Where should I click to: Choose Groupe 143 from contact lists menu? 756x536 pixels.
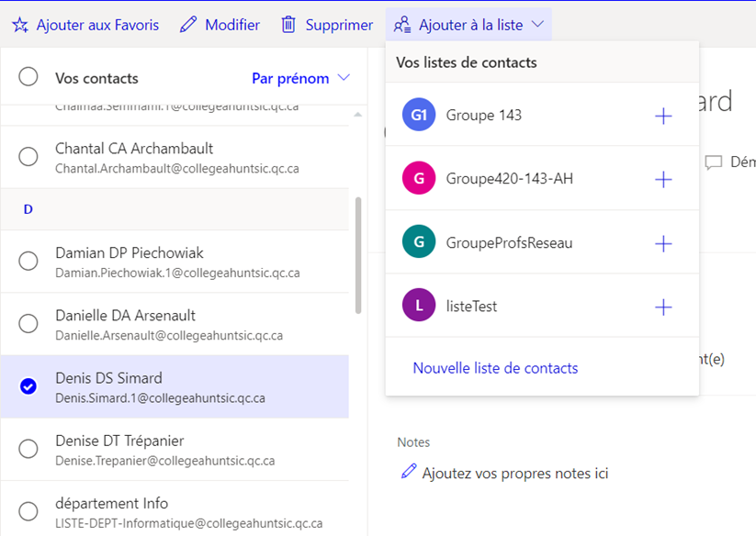pyautogui.click(x=483, y=116)
